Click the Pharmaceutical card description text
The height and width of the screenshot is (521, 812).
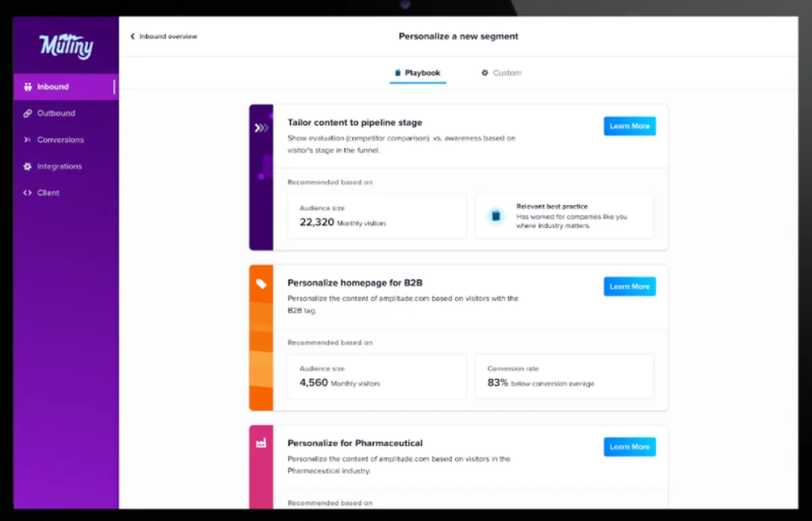pyautogui.click(x=399, y=465)
